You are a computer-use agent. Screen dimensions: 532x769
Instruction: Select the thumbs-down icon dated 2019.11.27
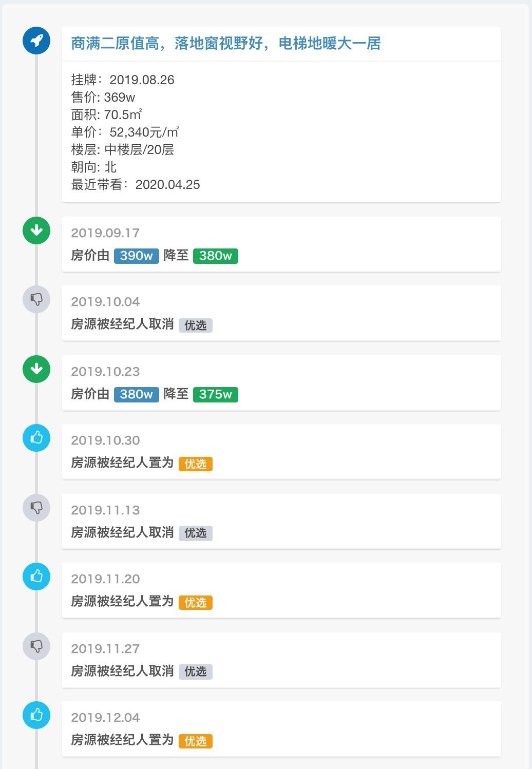[36, 647]
